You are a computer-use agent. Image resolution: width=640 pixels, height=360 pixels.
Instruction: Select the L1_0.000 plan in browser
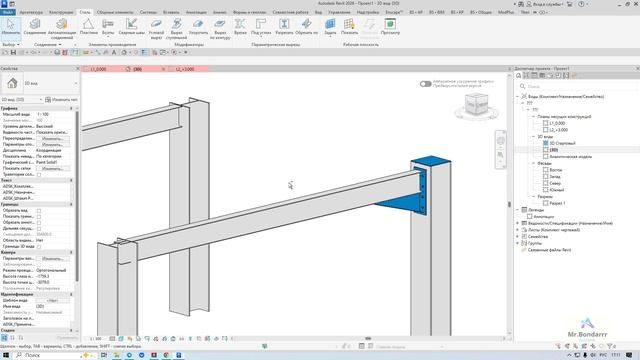click(x=557, y=123)
